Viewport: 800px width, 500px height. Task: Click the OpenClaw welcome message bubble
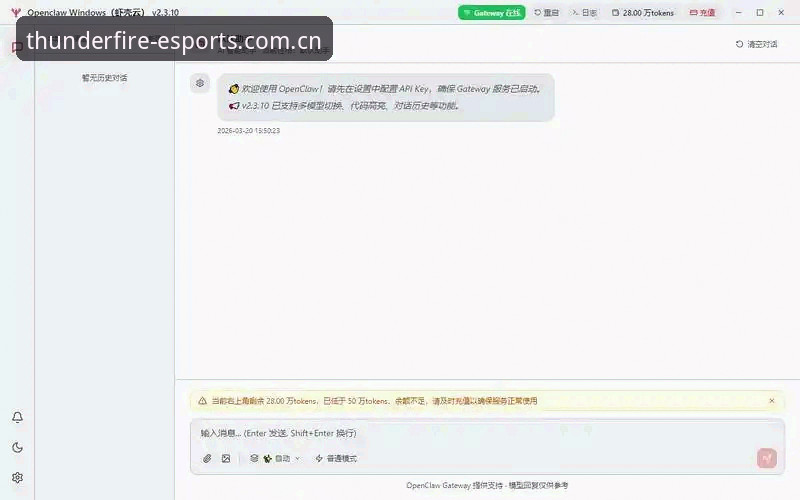386,97
